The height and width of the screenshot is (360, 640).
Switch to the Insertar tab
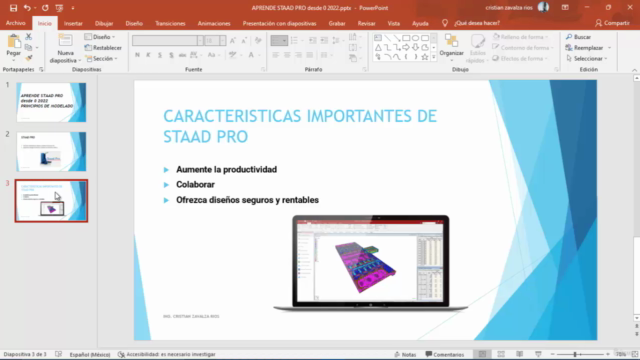pyautogui.click(x=73, y=23)
